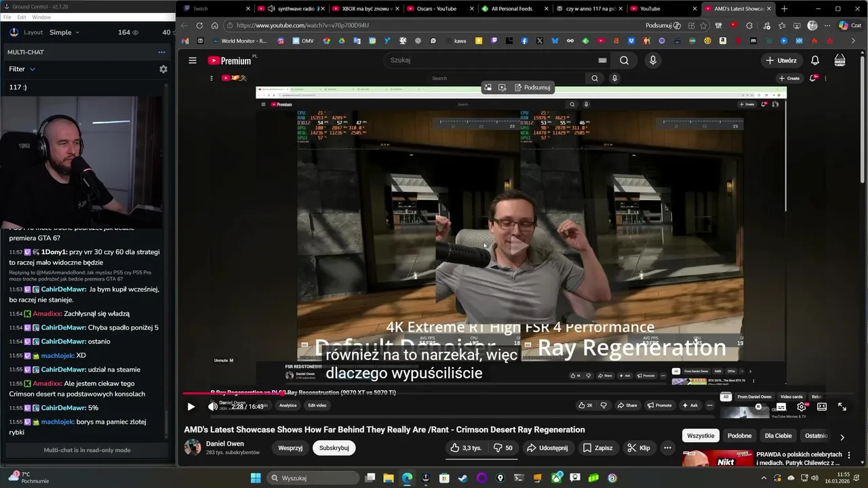
Task: Create a clip with Klip button
Action: coord(639,448)
